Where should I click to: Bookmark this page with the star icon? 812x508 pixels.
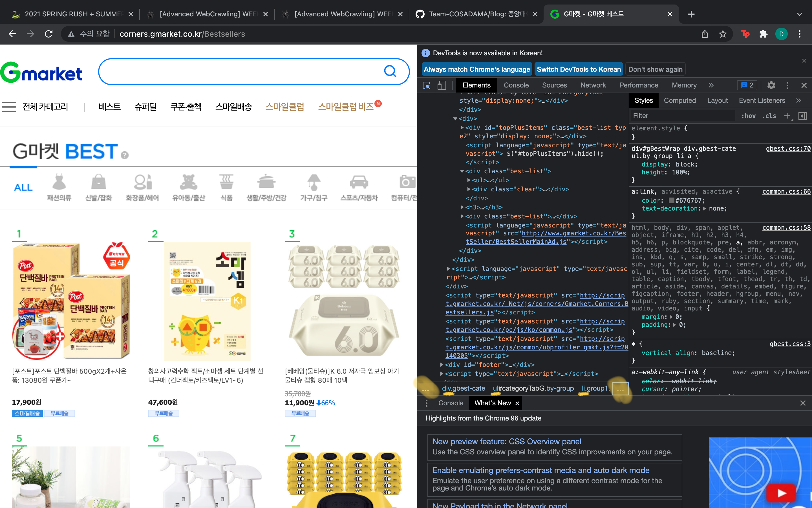(x=723, y=34)
